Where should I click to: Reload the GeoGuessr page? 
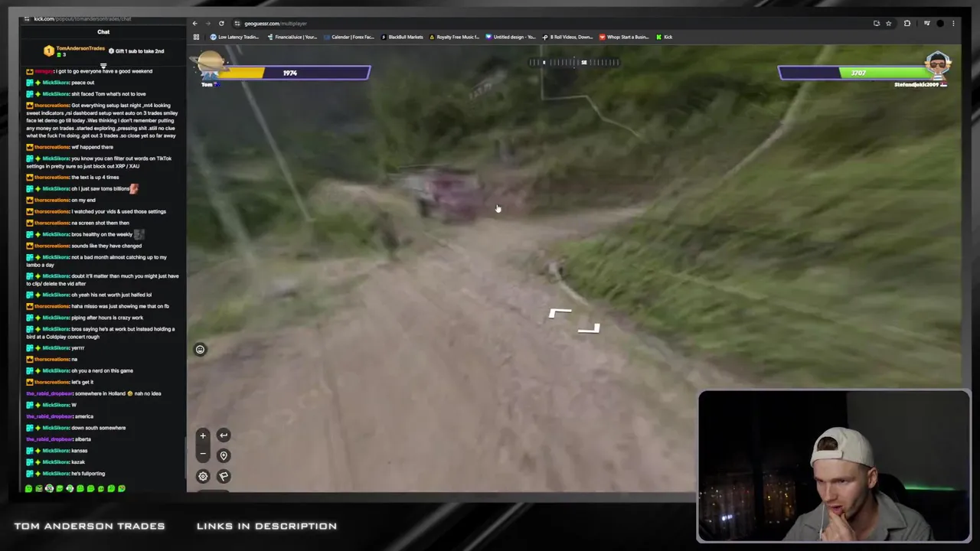(x=221, y=24)
